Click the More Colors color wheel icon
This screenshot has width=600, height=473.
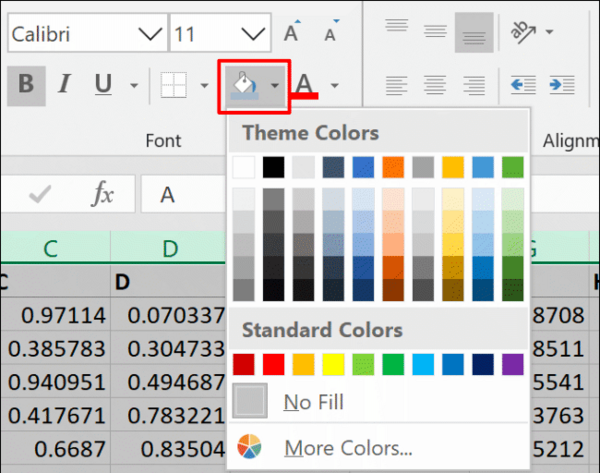[249, 446]
